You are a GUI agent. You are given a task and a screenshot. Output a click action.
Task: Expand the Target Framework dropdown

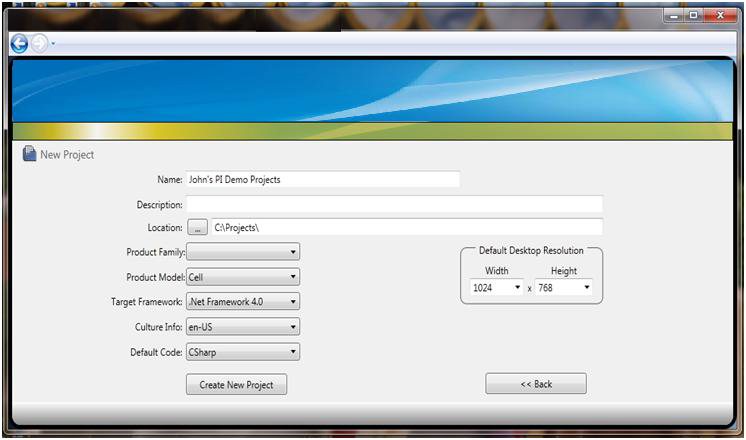tap(243, 302)
